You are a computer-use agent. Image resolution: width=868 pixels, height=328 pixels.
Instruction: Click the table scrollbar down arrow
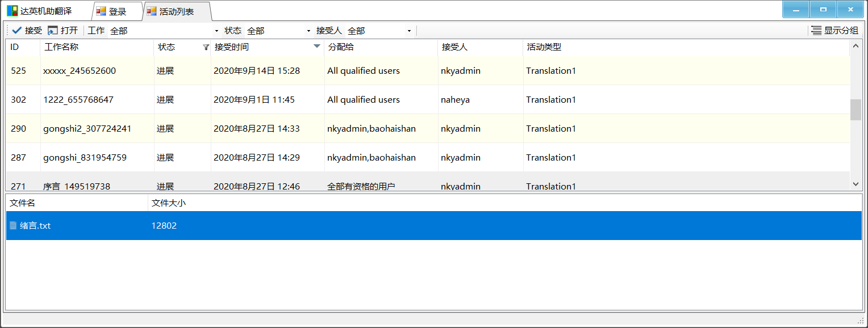click(x=856, y=184)
